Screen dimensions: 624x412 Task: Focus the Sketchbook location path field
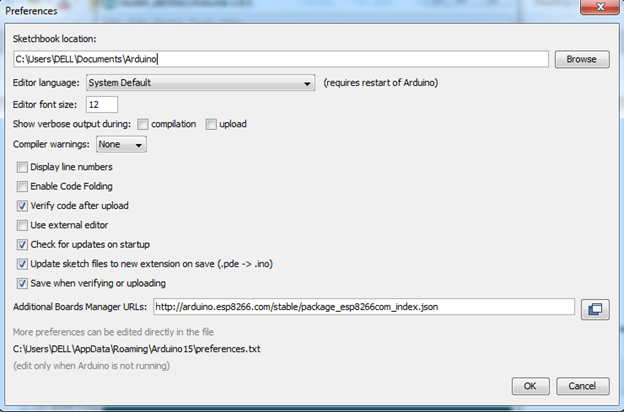pyautogui.click(x=281, y=59)
